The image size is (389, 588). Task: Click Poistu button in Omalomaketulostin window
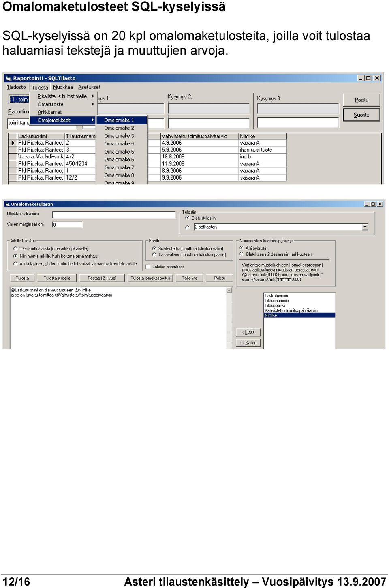[220, 278]
